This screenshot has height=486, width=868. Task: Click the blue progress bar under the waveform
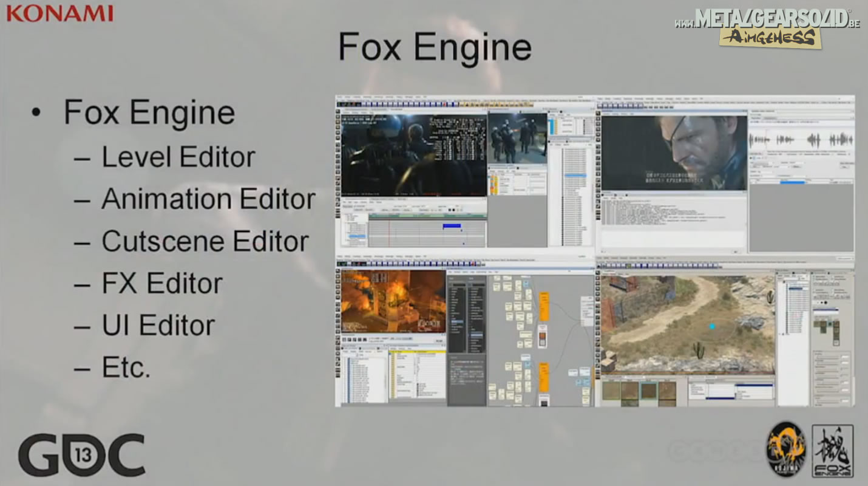[793, 181]
